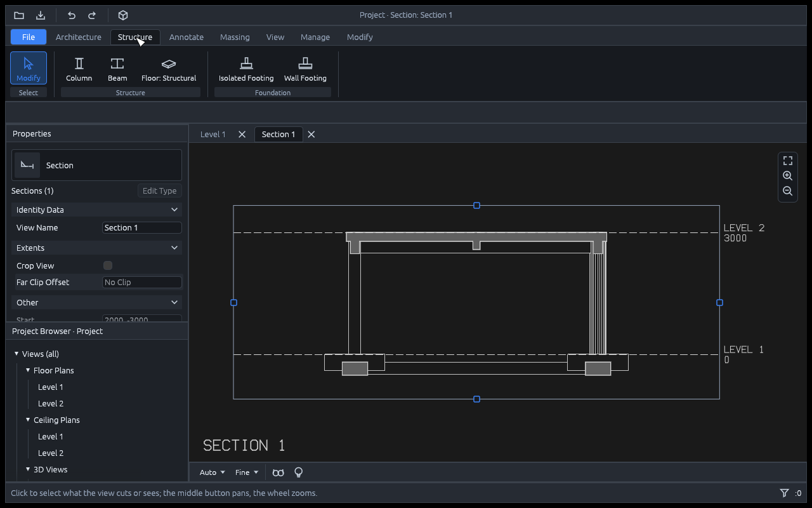The width and height of the screenshot is (812, 508).
Task: Pick the Isolated Footing tool
Action: tap(246, 69)
